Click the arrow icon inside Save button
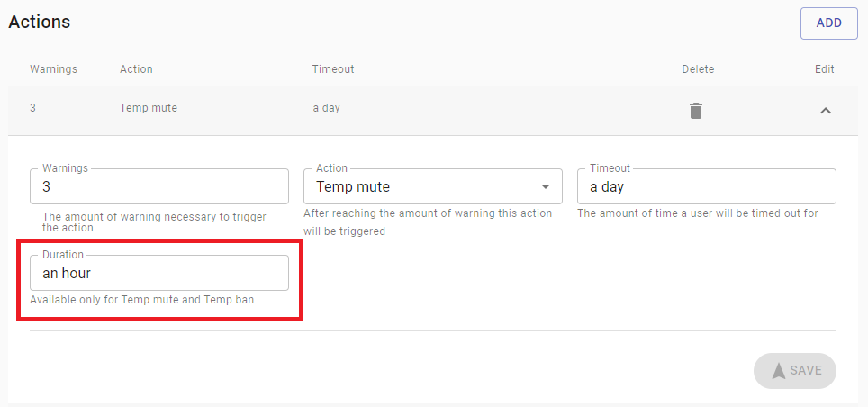 click(778, 370)
